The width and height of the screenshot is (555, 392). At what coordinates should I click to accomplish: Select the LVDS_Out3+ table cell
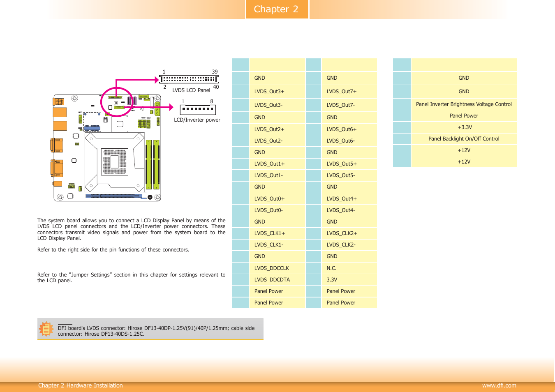(277, 92)
